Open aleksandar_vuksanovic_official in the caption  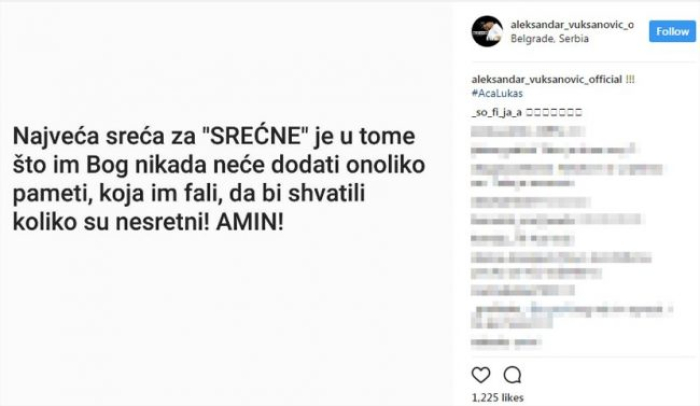(x=546, y=80)
